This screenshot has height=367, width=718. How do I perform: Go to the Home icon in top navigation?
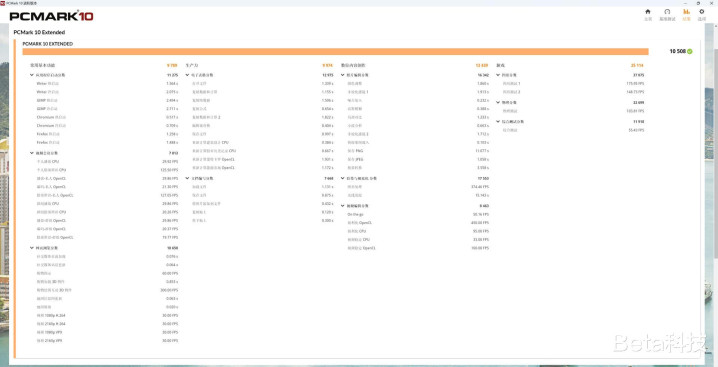click(x=647, y=12)
